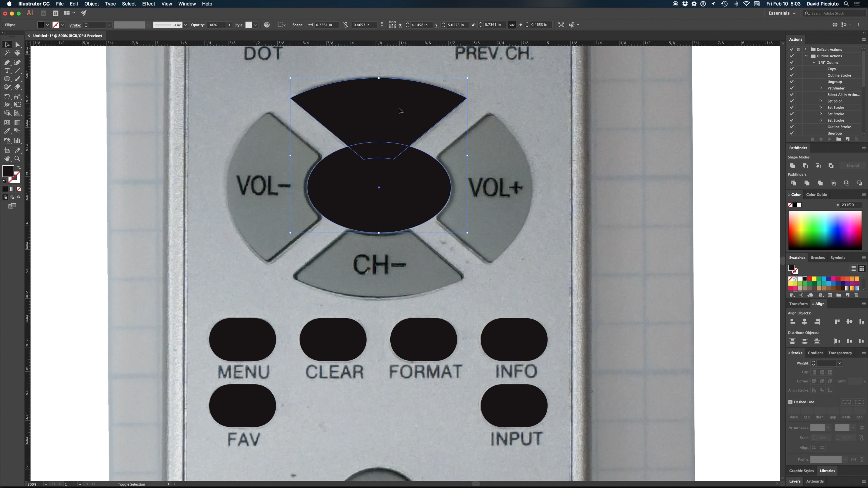Click the Stroke label in control bar

(75, 25)
